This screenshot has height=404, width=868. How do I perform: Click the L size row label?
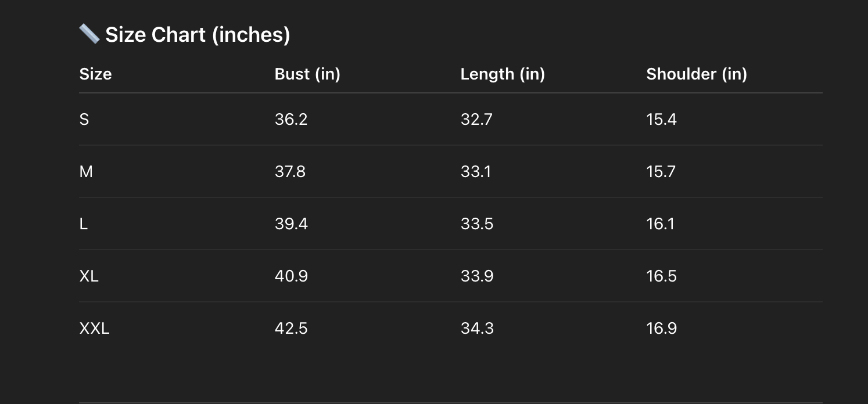pyautogui.click(x=84, y=224)
